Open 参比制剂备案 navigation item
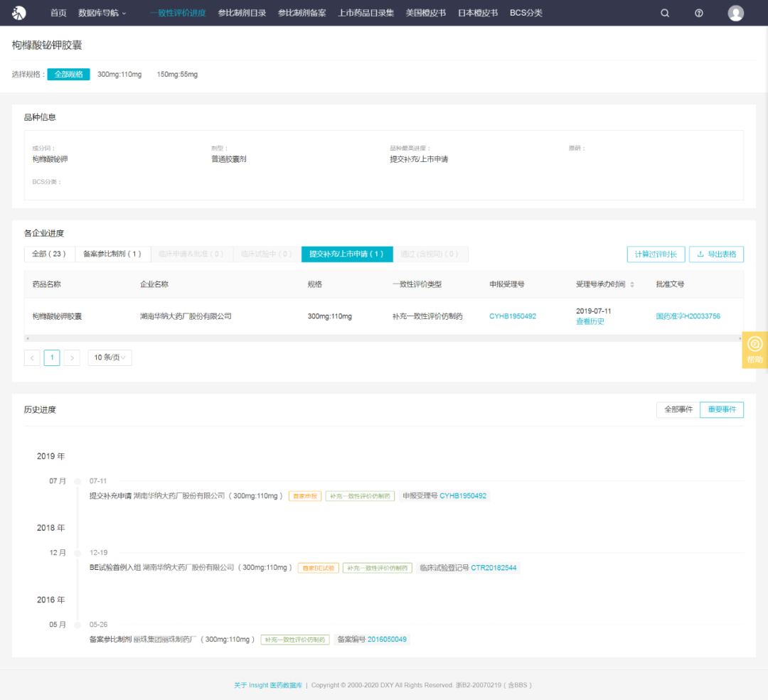This screenshot has height=700, width=768. pyautogui.click(x=302, y=14)
